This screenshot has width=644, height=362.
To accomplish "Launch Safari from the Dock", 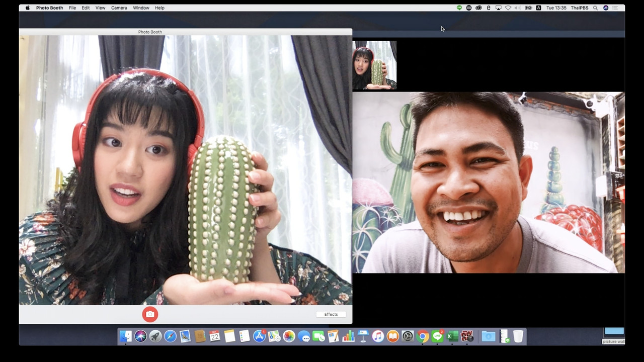I will 170,336.
